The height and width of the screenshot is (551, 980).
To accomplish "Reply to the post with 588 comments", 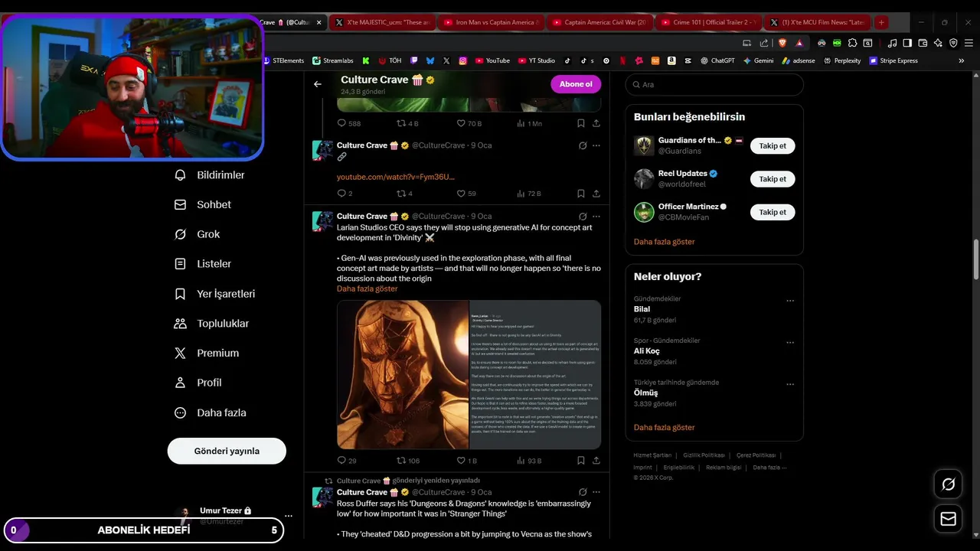I will [x=341, y=123].
